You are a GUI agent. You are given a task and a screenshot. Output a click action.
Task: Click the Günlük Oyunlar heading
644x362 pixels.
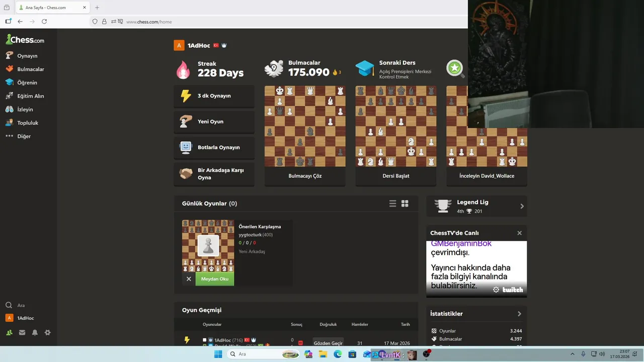pyautogui.click(x=209, y=204)
